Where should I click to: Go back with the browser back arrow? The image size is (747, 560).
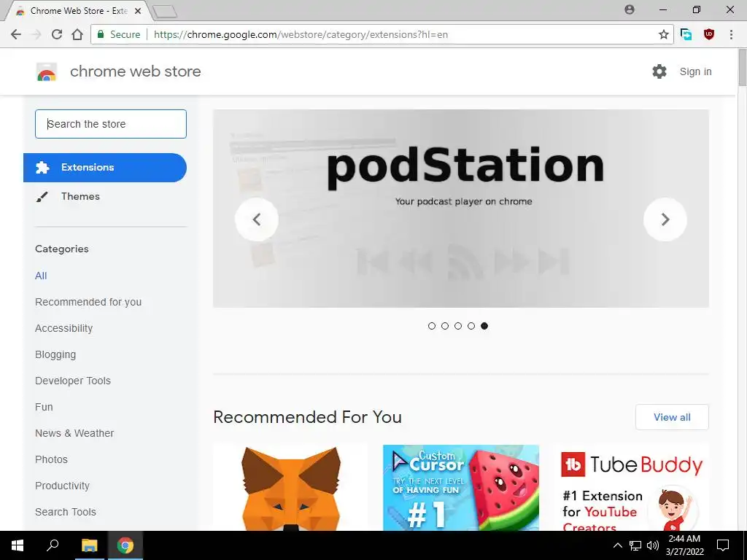(16, 34)
